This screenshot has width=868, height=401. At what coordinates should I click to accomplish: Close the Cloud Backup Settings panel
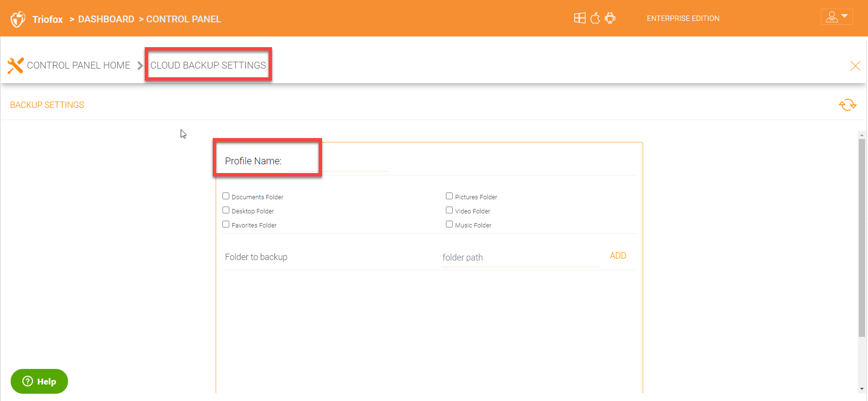click(855, 66)
